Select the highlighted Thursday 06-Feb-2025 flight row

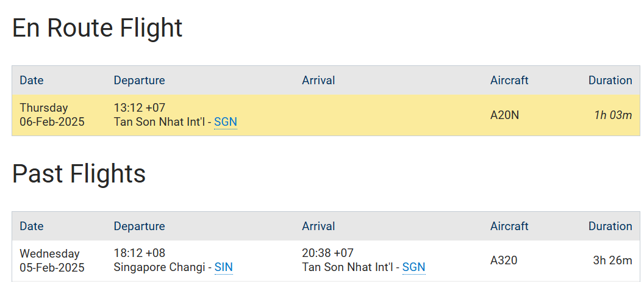tap(326, 115)
